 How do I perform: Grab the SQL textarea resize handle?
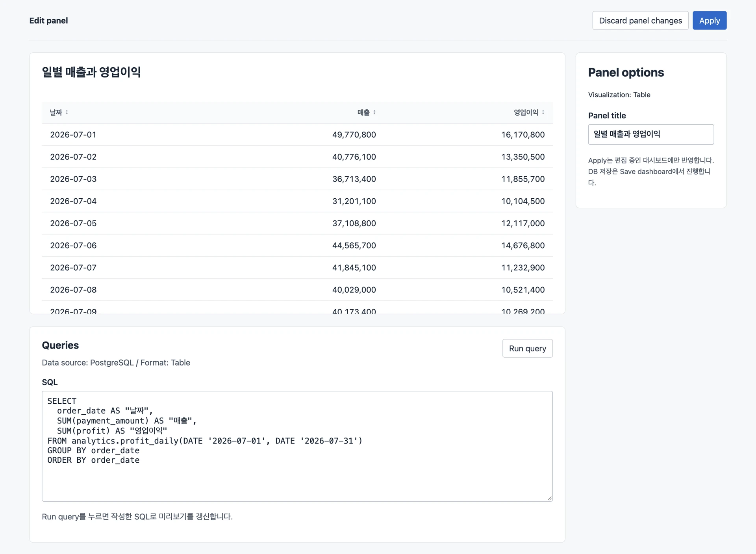(550, 498)
